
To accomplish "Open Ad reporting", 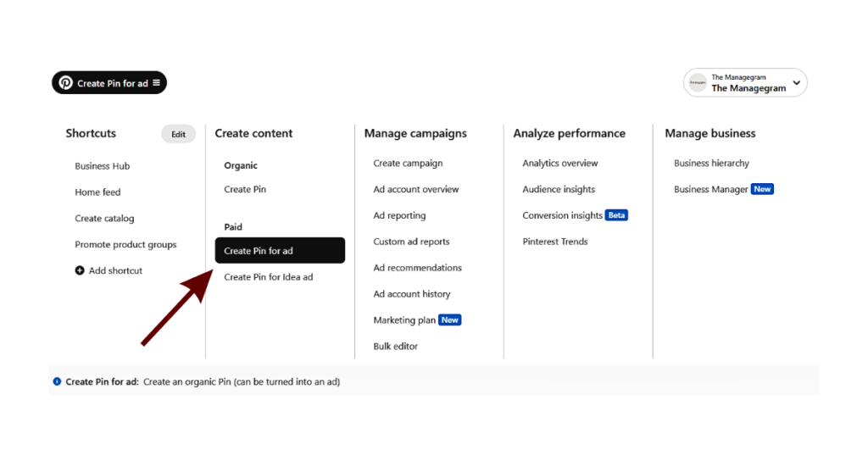I will [399, 216].
